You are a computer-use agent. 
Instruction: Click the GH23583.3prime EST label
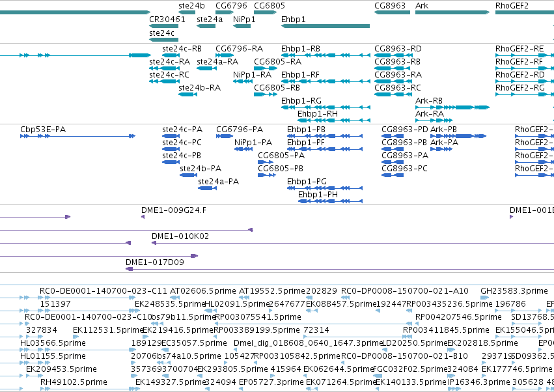pos(514,291)
